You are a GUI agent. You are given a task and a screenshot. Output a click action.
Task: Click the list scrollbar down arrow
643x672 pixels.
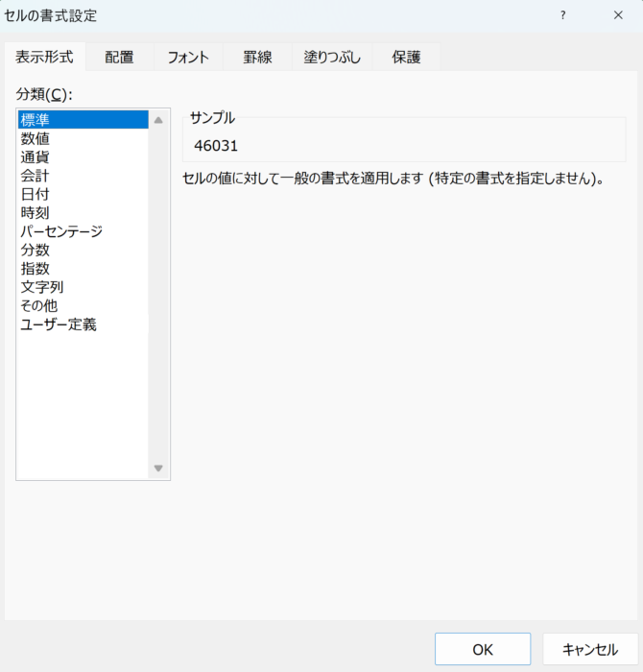tap(158, 468)
